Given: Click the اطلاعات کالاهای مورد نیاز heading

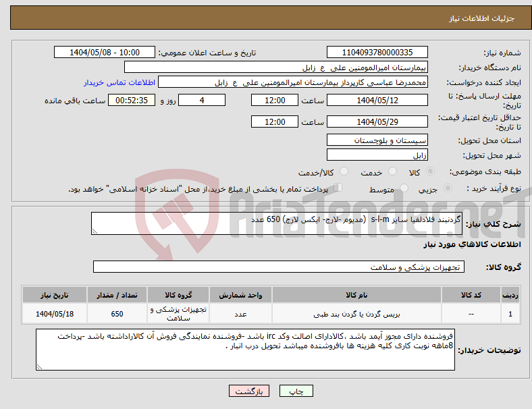Looking at the screenshot, I should (x=472, y=244).
